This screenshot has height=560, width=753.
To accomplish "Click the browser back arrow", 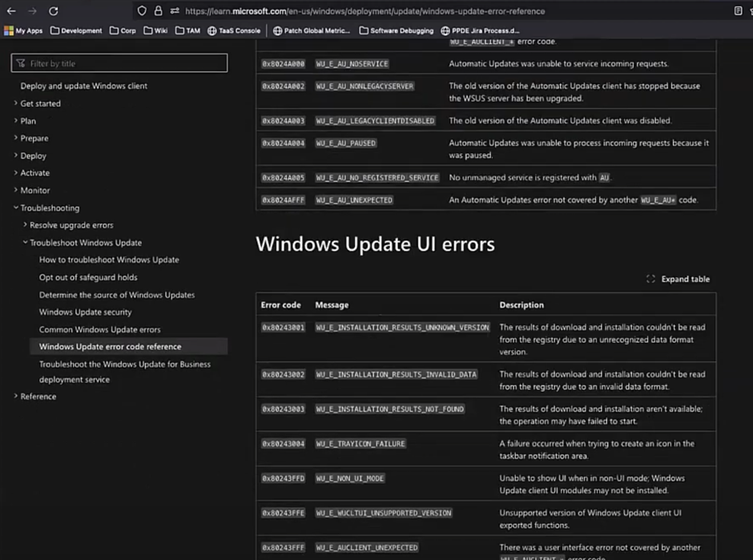I will pyautogui.click(x=11, y=11).
